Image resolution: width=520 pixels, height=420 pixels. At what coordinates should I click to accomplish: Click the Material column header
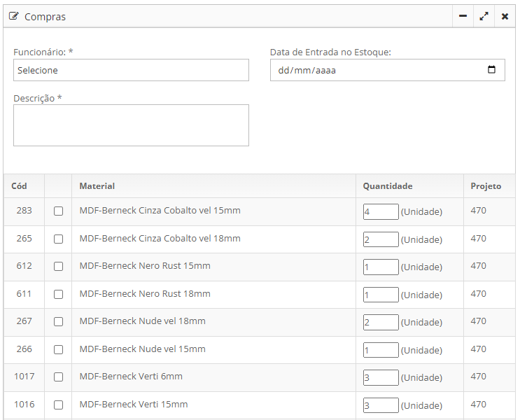click(97, 186)
